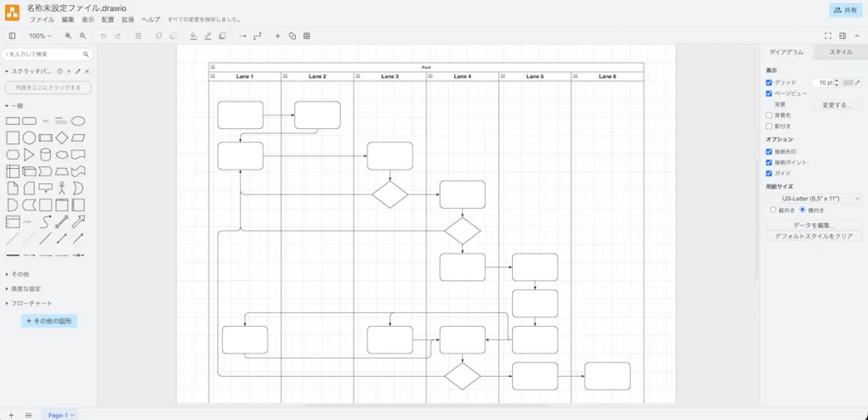This screenshot has width=868, height=420.
Task: Open the 100% zoom dropdown
Action: 40,36
